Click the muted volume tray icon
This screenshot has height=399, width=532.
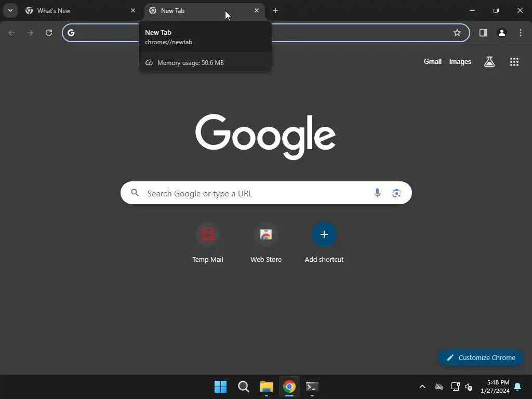coord(469,387)
